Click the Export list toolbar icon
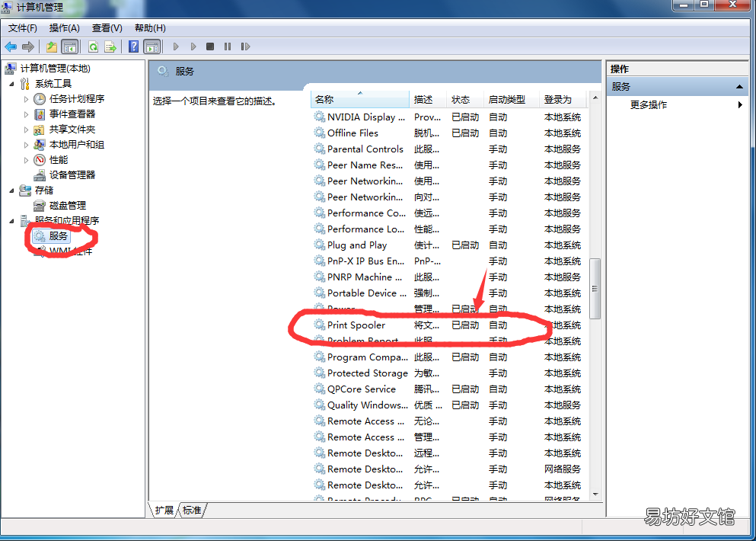 pos(110,46)
